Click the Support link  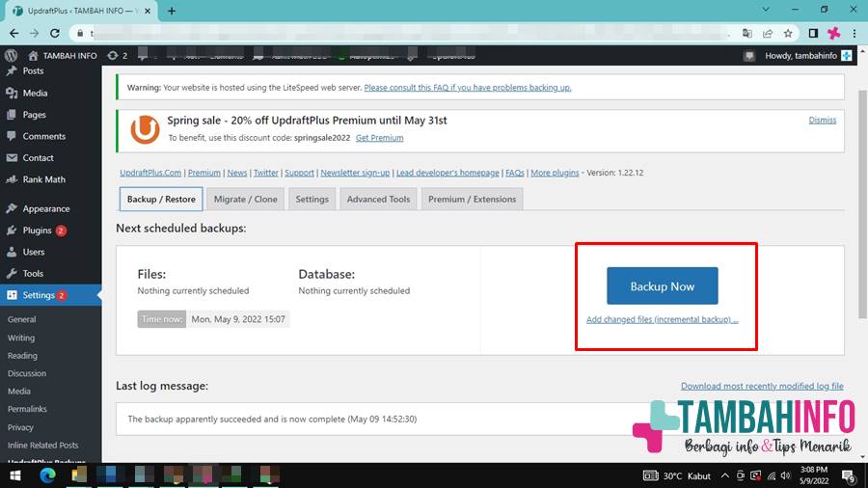pyautogui.click(x=299, y=173)
